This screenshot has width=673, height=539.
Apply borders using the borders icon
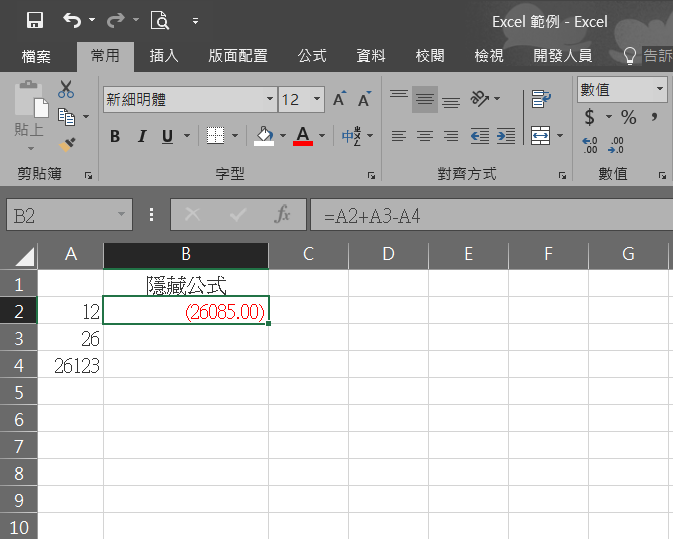pos(215,136)
